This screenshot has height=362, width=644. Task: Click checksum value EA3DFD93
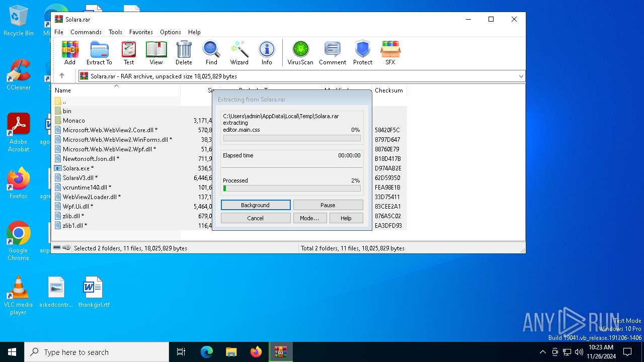pyautogui.click(x=388, y=226)
